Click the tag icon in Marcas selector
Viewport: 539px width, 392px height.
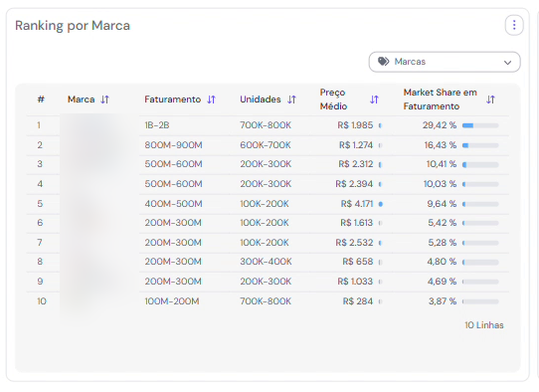click(x=383, y=62)
